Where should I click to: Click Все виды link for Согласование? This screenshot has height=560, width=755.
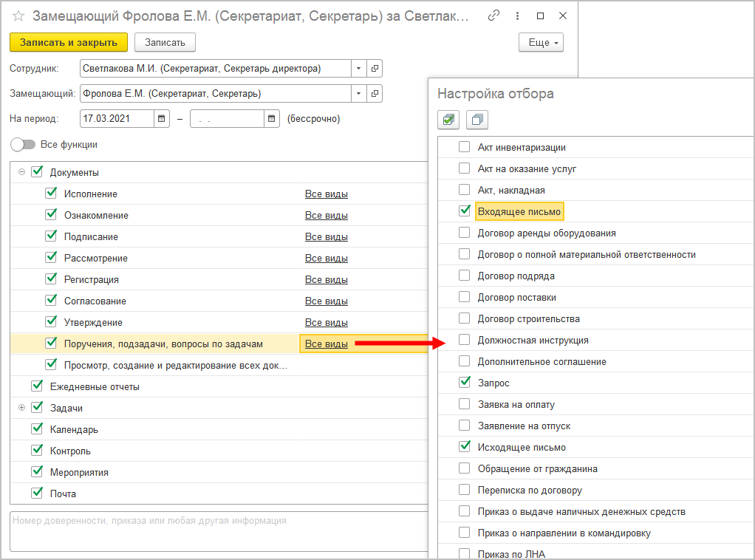[x=326, y=301]
